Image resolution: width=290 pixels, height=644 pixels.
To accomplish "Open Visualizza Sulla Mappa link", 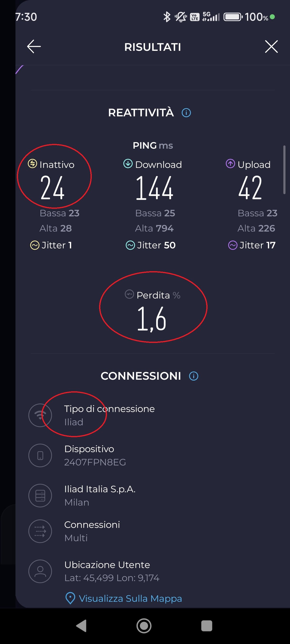I will (x=130, y=598).
